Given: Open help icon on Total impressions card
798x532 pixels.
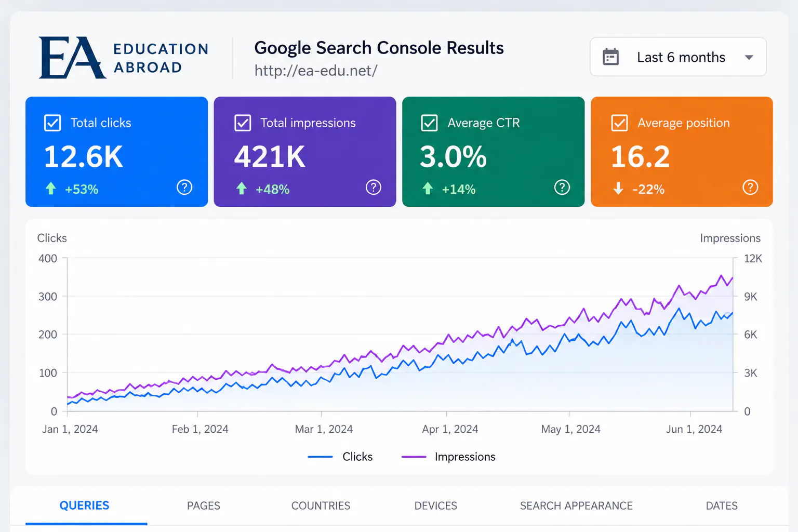Looking at the screenshot, I should click(373, 187).
